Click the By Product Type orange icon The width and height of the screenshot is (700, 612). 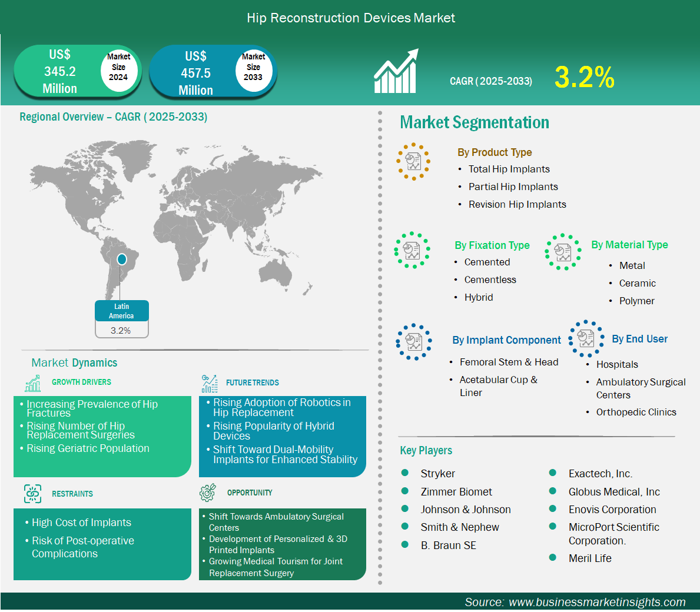click(x=413, y=161)
